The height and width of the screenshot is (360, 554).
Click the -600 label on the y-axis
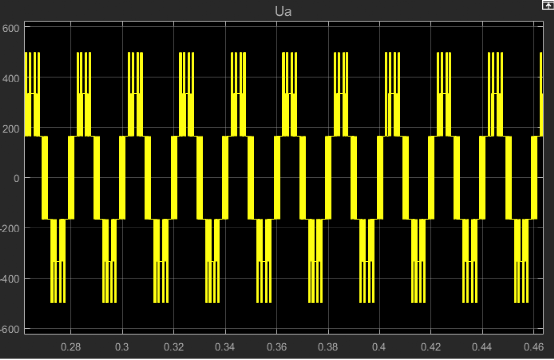(10, 329)
